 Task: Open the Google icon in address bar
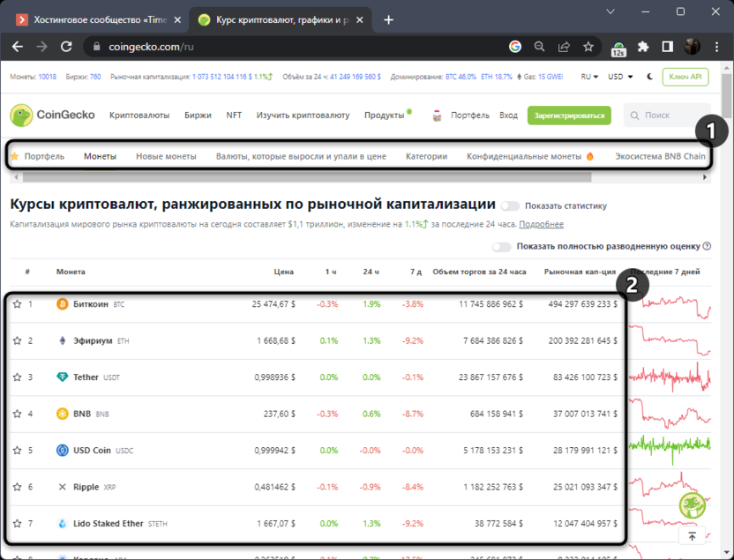click(515, 47)
